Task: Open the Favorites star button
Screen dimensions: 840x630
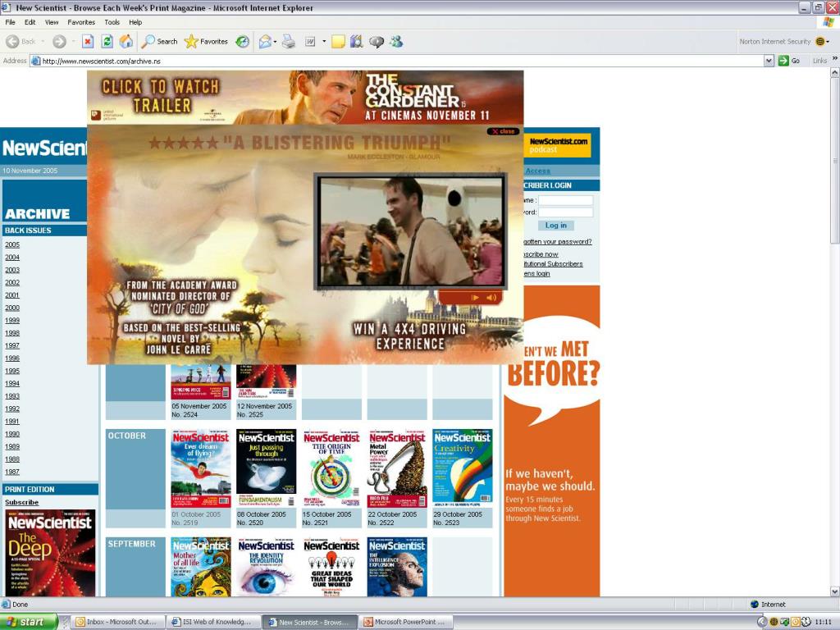Action: tap(206, 41)
